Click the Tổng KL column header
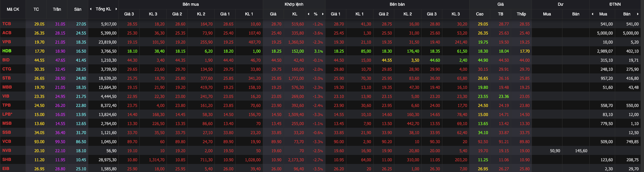 click(x=103, y=9)
